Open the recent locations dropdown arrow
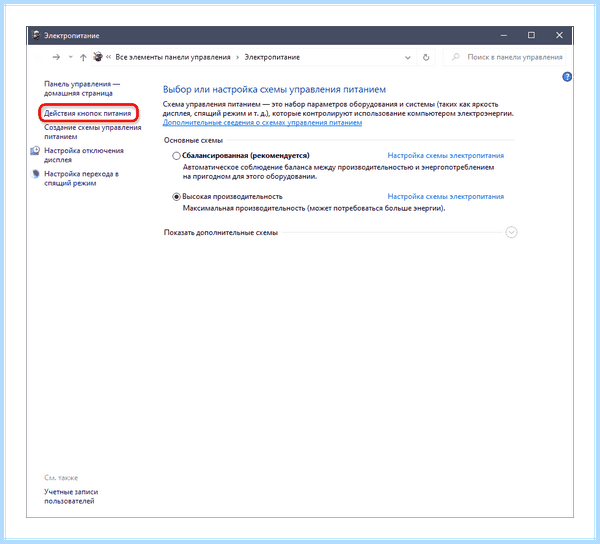600x544 pixels. (70, 57)
